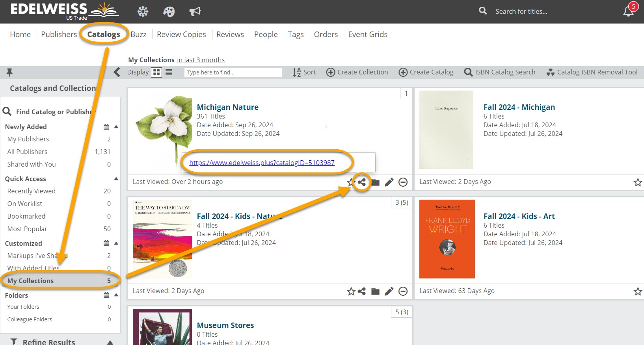Open the Michigan Nature collection title
Image resolution: width=644 pixels, height=345 pixels.
(x=227, y=107)
